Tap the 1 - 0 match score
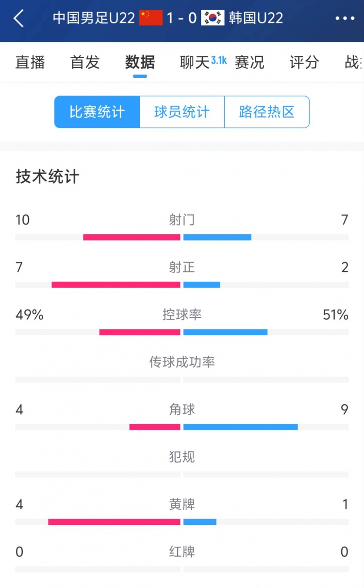The height and width of the screenshot is (588, 364). click(x=182, y=18)
